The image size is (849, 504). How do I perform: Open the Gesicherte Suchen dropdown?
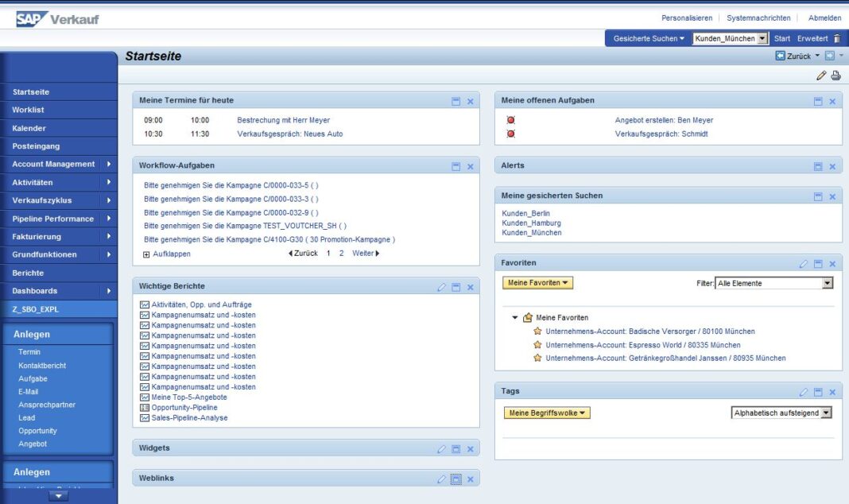pyautogui.click(x=649, y=38)
